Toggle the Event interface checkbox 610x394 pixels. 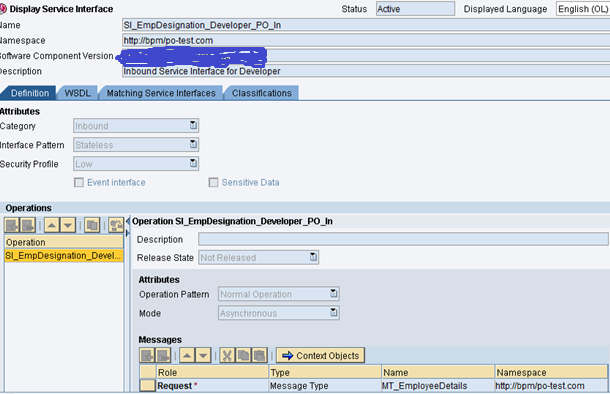point(79,182)
